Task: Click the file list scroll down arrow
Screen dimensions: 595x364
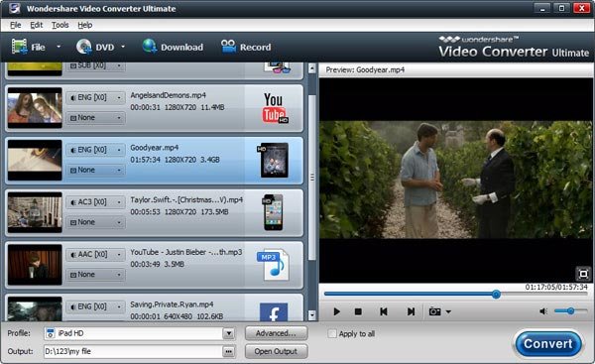Action: pos(312,314)
